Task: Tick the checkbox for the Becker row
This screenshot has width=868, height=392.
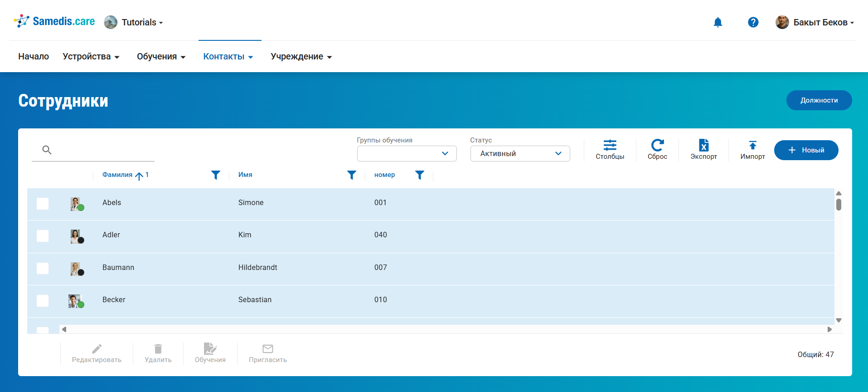Action: tap(43, 301)
